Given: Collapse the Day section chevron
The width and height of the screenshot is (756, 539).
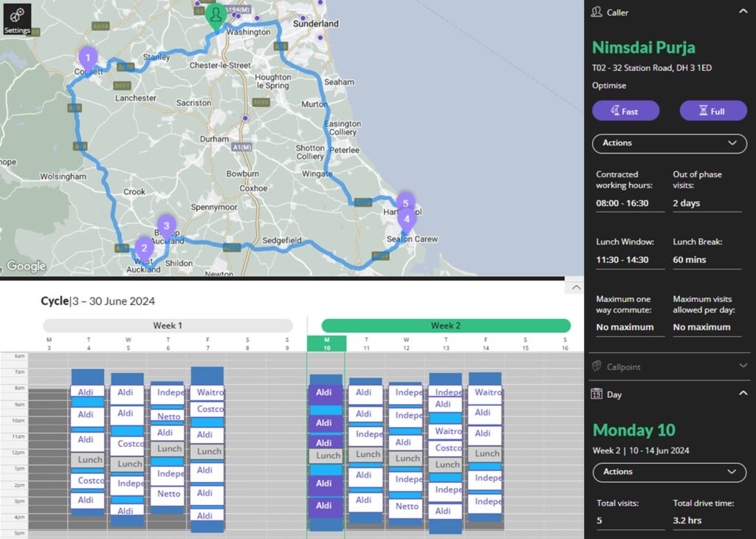Looking at the screenshot, I should [743, 394].
